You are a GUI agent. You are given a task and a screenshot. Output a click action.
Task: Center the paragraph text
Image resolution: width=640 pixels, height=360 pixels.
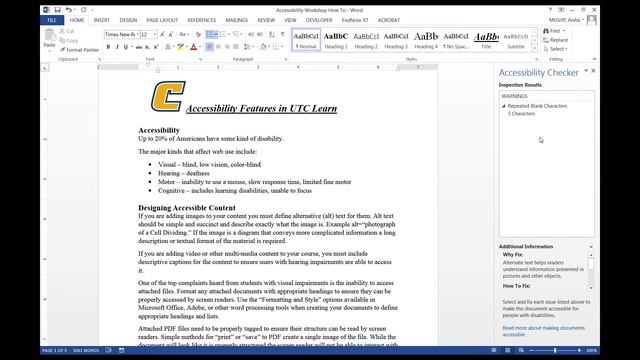[218, 47]
